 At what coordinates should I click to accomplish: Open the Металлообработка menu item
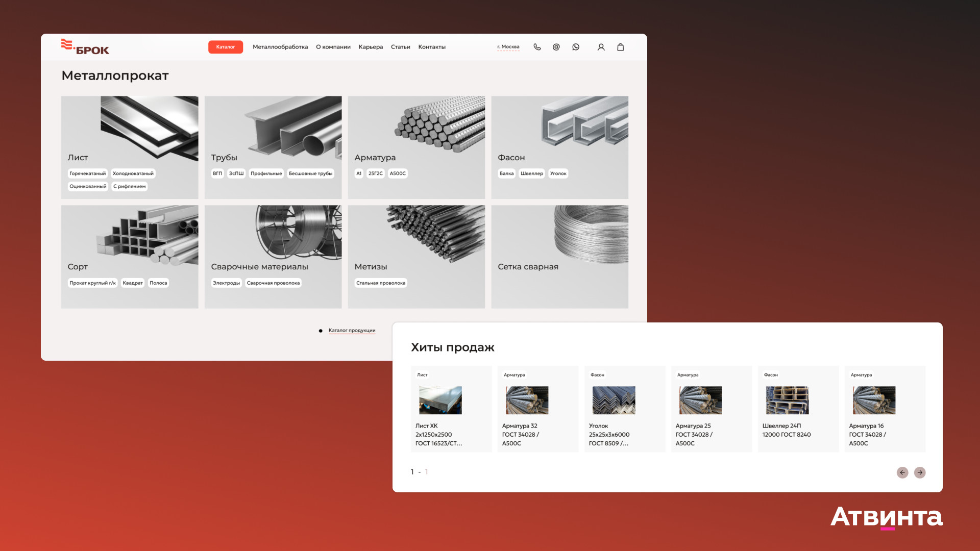(x=280, y=47)
